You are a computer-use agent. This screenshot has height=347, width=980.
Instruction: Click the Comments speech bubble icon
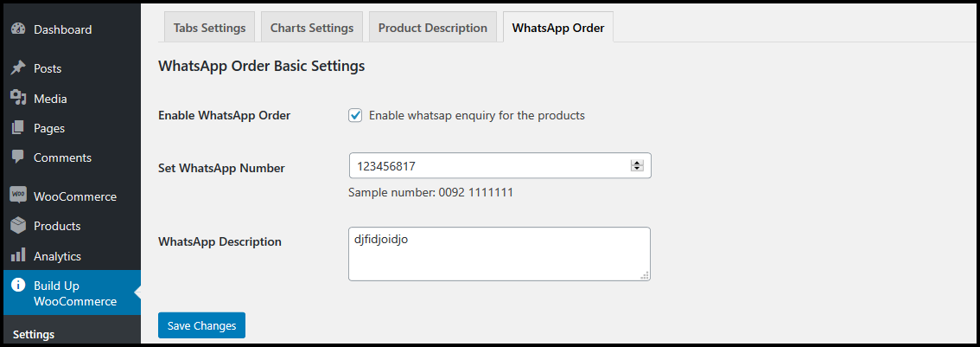18,157
